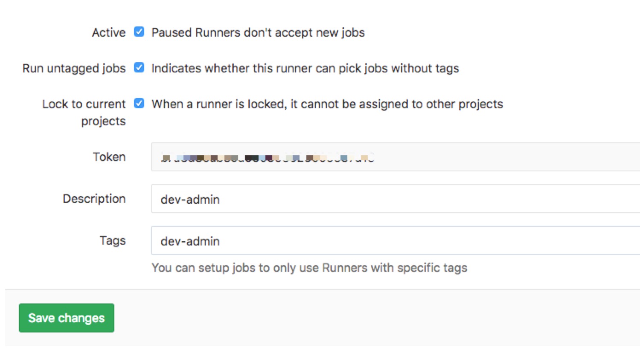Click the runner tags help text
Viewport: 640px width, 364px height.
pyautogui.click(x=309, y=268)
